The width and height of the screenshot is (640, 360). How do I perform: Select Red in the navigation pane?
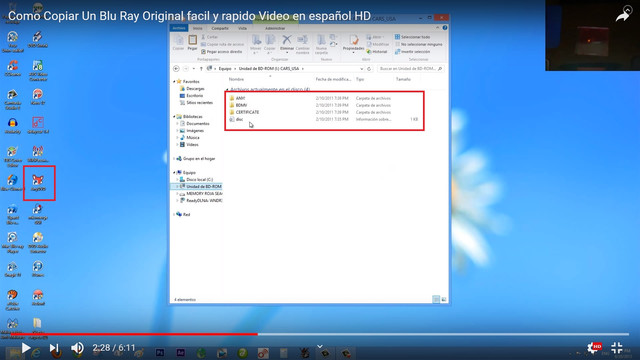pyautogui.click(x=187, y=215)
